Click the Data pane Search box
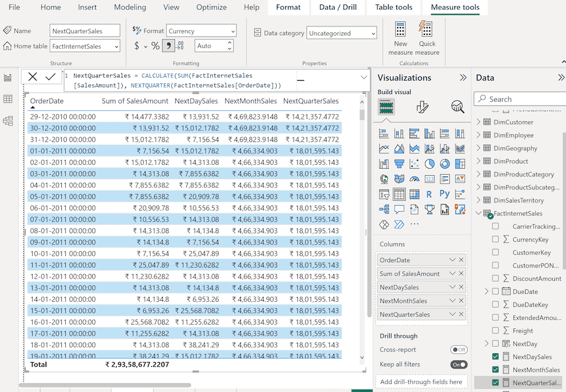The height and width of the screenshot is (392, 566). tap(520, 99)
